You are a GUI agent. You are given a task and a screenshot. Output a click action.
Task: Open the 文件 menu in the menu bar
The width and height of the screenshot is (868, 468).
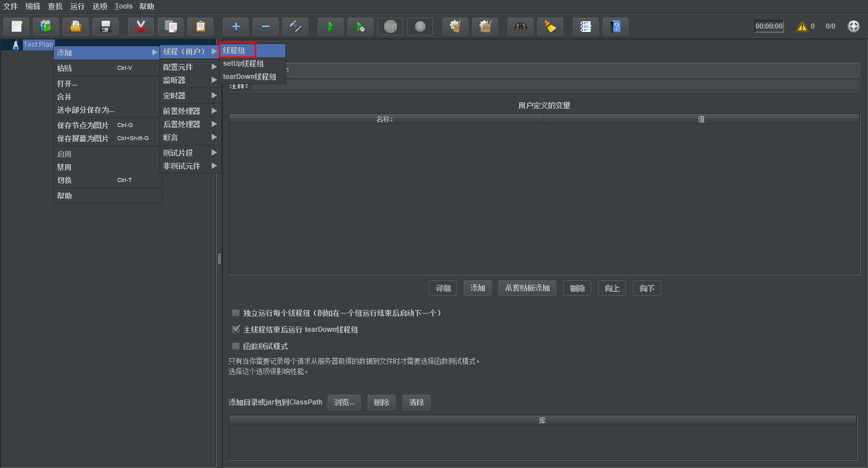click(x=10, y=6)
